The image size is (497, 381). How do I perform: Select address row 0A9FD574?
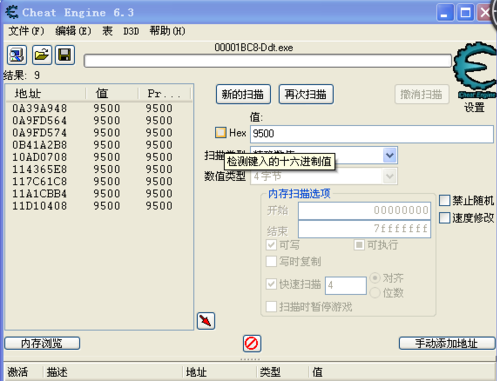[99, 133]
